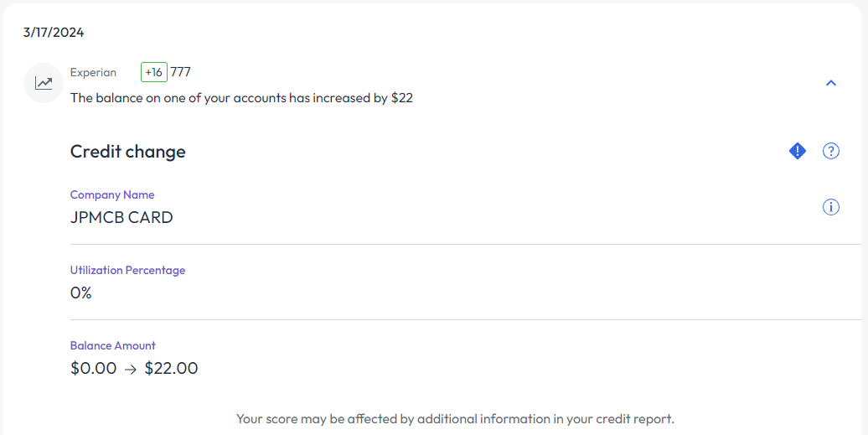Click the Utilization Percentage label
868x435 pixels.
click(x=127, y=270)
